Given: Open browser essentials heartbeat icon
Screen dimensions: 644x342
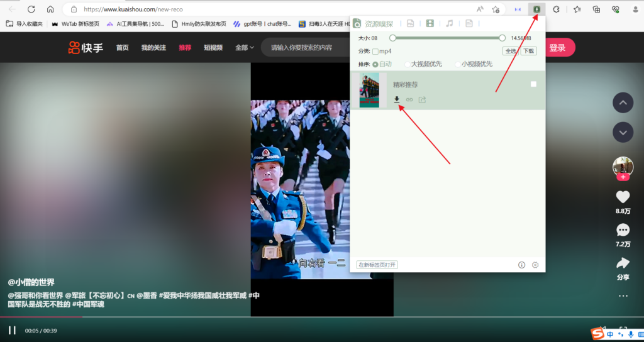Looking at the screenshot, I should (x=615, y=9).
